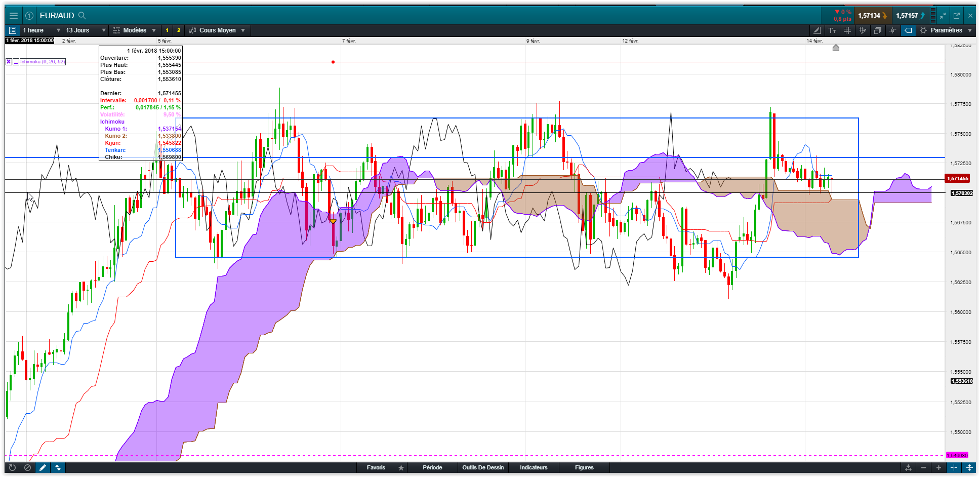
Task: Click the orange triangle marker on chart
Action: pos(333,221)
